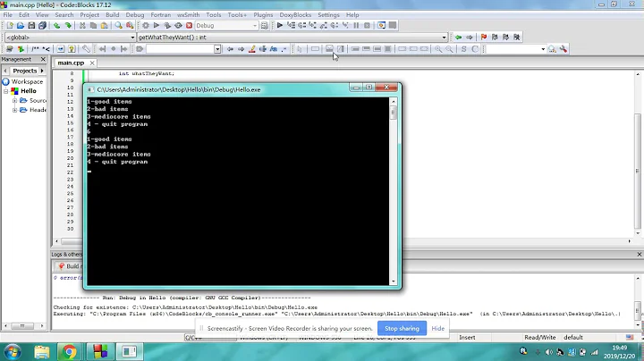
Task: Click the Save all files icon
Action: click(x=42, y=25)
